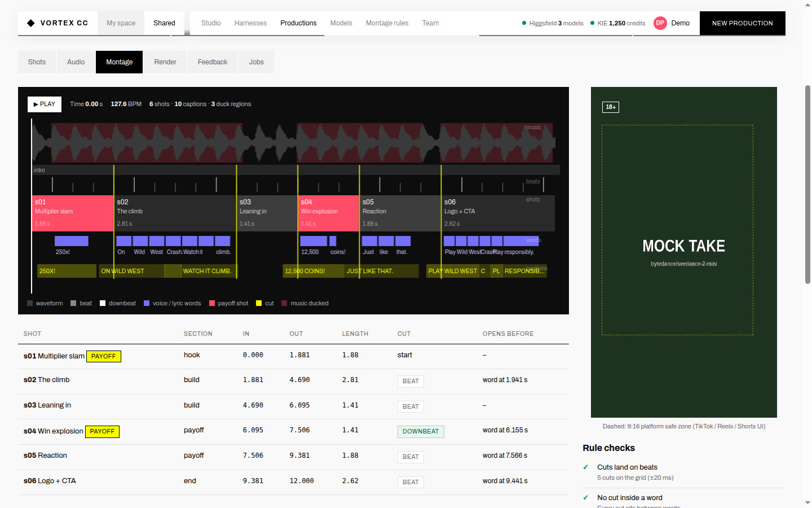
Task: Click the voice / lyric words legend swatch
Action: coord(147,303)
